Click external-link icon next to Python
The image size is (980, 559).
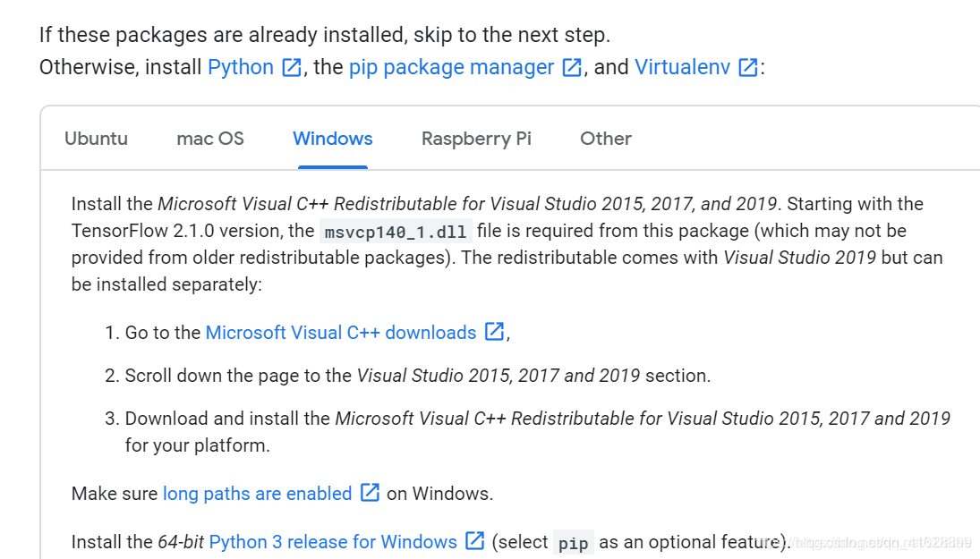(292, 67)
